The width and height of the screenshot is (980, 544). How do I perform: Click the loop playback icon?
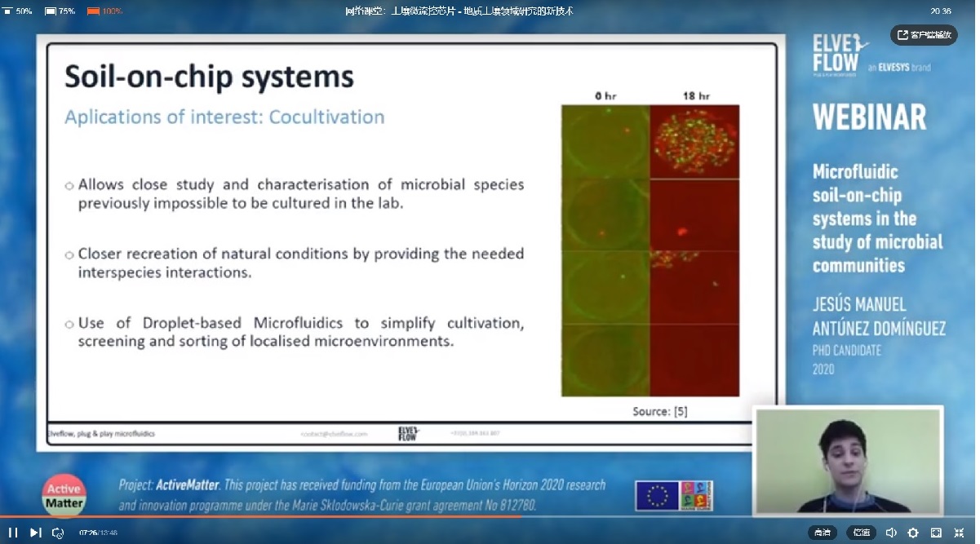point(57,533)
